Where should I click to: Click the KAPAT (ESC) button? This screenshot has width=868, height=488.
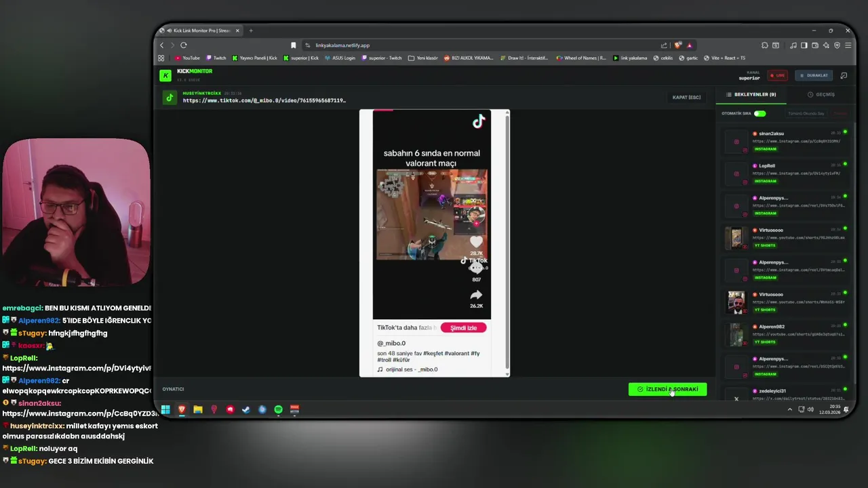(x=686, y=98)
